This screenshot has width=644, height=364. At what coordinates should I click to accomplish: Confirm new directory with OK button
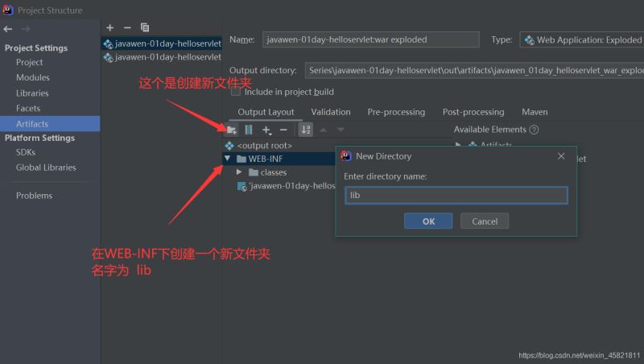coord(428,221)
